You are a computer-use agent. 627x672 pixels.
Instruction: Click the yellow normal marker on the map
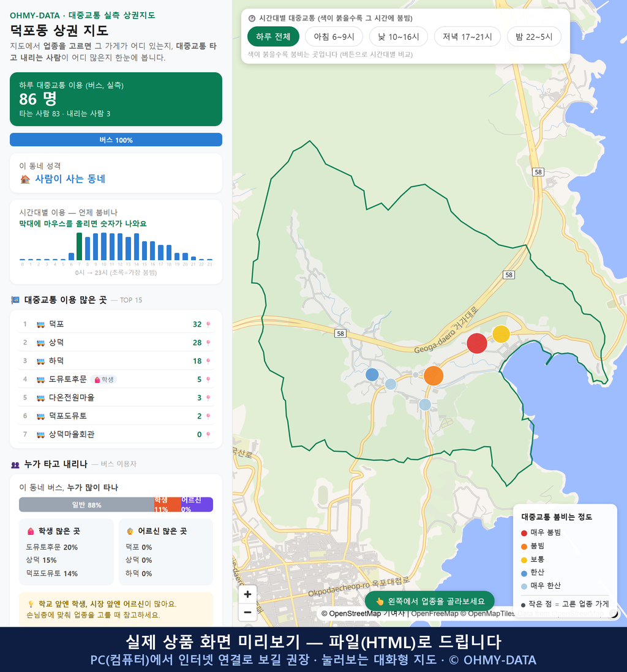tap(501, 334)
